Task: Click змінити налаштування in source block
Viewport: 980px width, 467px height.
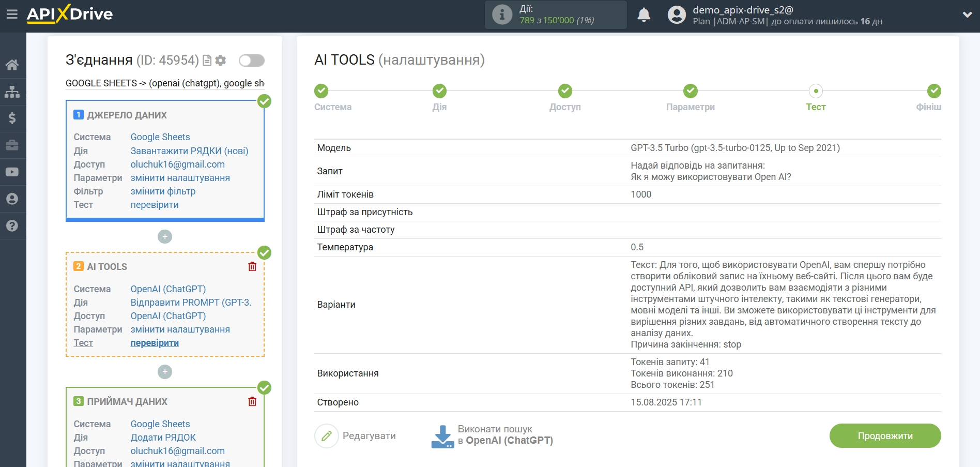Action: click(180, 178)
